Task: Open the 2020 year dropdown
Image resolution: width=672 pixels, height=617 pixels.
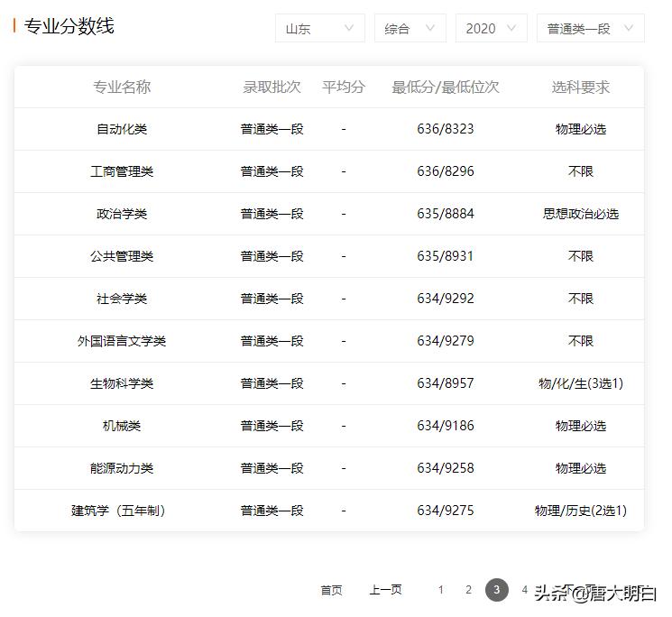Action: tap(491, 28)
